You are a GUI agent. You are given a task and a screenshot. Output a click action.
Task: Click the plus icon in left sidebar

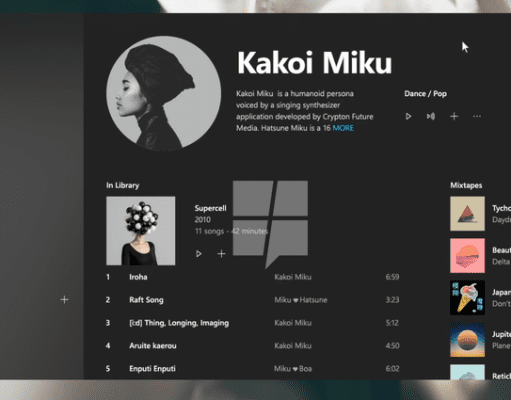point(64,300)
